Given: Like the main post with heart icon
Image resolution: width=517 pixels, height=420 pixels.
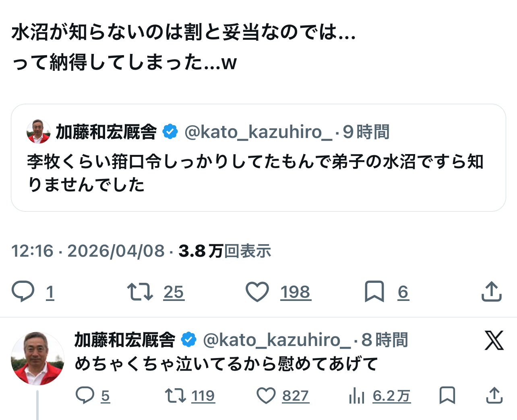Looking at the screenshot, I should click(257, 292).
